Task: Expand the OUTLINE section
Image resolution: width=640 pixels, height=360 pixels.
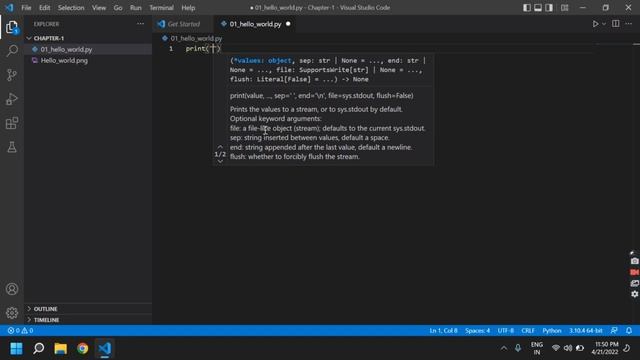Action: point(88,309)
